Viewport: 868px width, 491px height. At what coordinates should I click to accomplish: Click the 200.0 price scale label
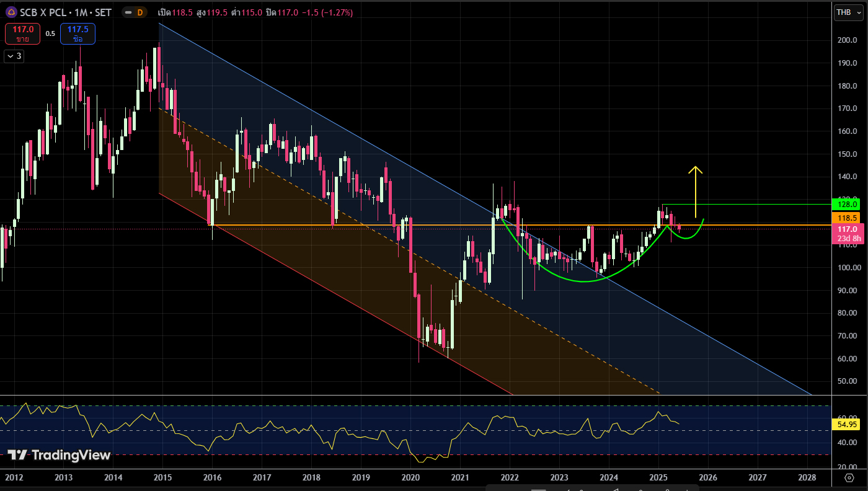(x=846, y=40)
